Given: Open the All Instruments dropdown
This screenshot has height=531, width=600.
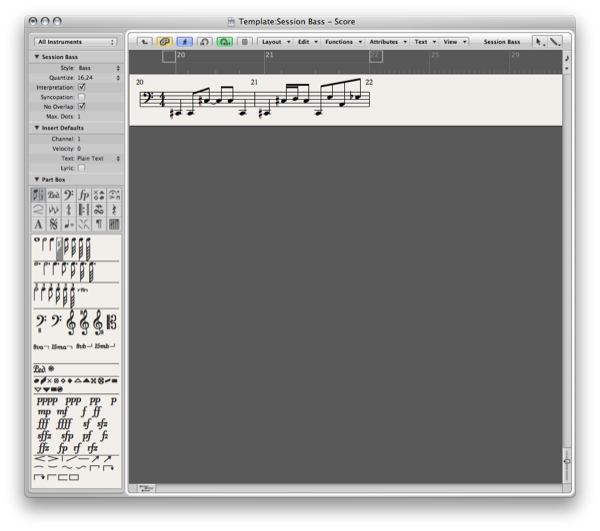Looking at the screenshot, I should coord(76,42).
